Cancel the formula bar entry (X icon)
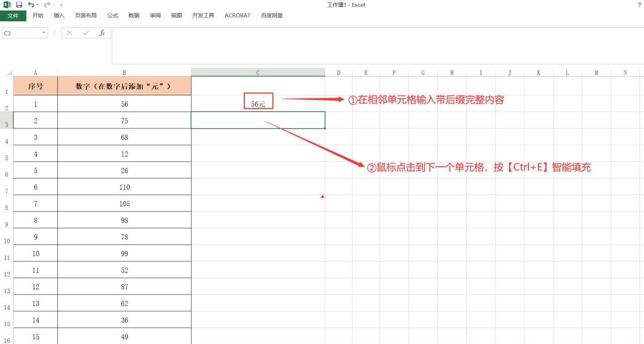 69,33
